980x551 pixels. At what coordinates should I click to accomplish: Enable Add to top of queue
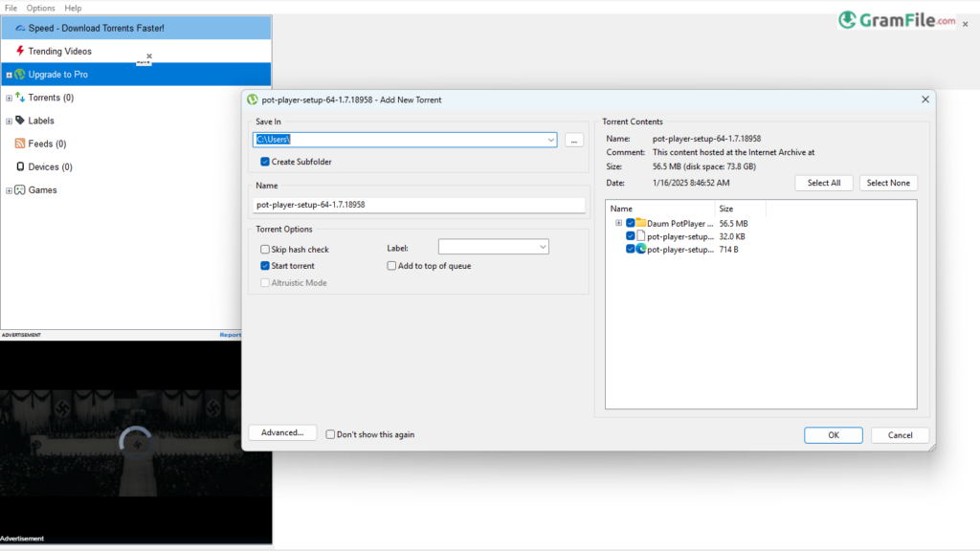click(391, 266)
